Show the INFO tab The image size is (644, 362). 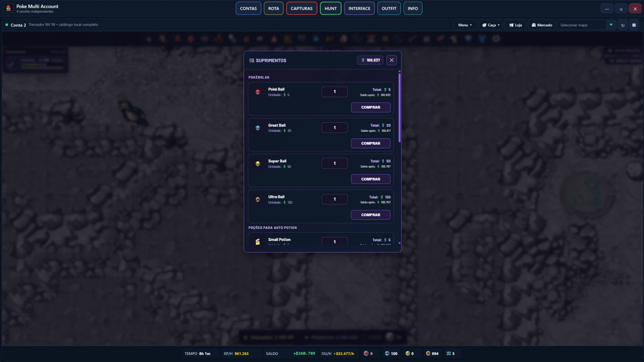pos(413,8)
